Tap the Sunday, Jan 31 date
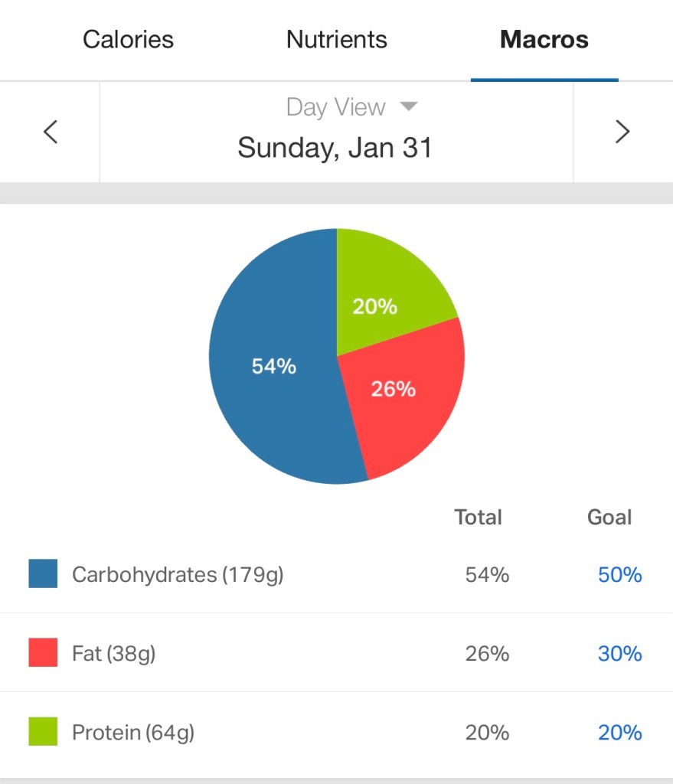This screenshot has width=673, height=784. pyautogui.click(x=335, y=147)
